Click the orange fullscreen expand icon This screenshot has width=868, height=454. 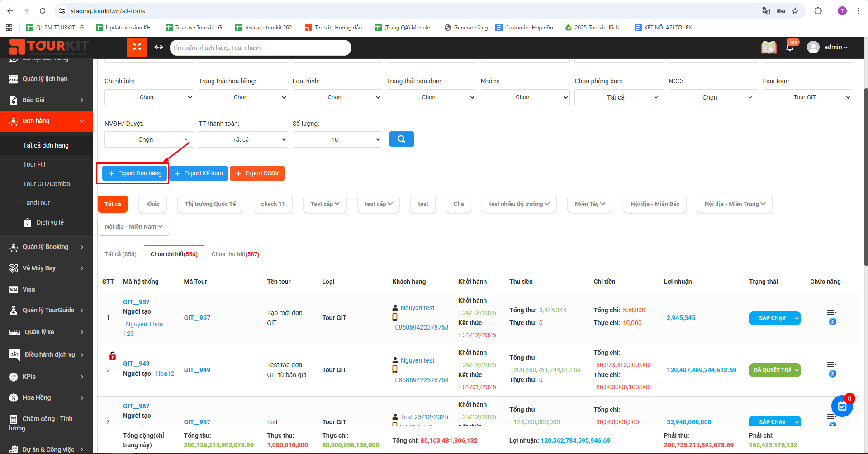137,47
